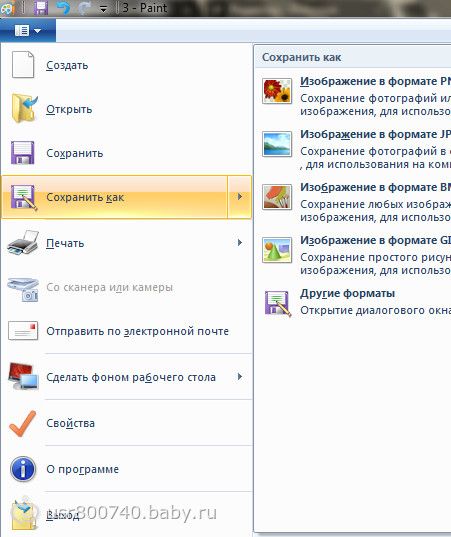Click the envelope icon for email sending
The width and height of the screenshot is (451, 537).
(x=23, y=331)
